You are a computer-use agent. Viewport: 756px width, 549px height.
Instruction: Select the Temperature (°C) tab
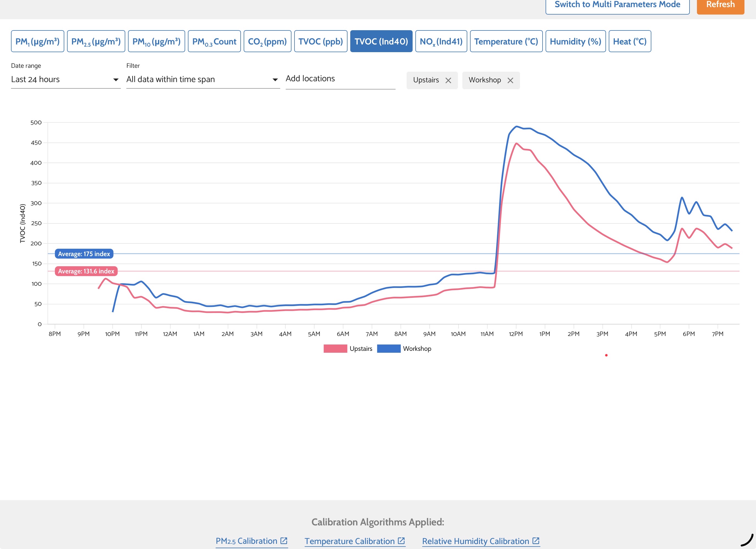[506, 41]
